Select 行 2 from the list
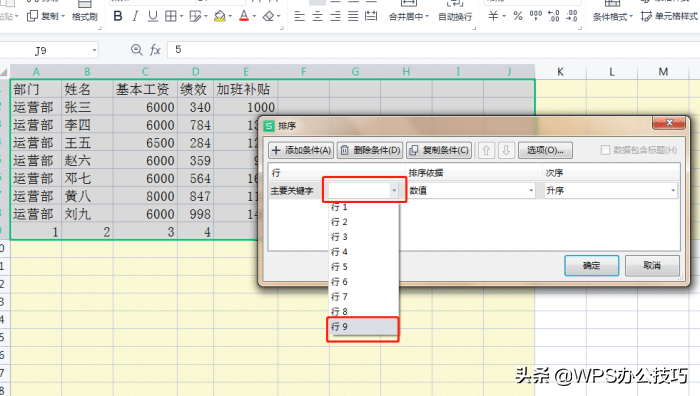The image size is (700, 396). (x=363, y=222)
